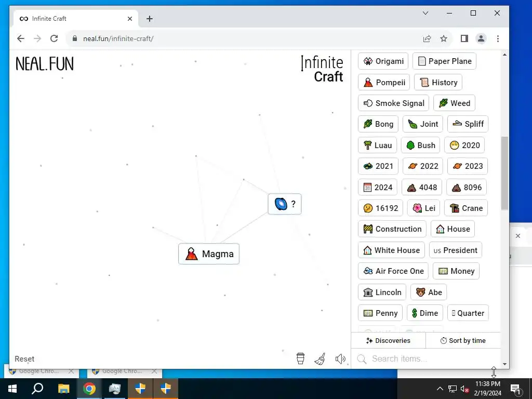Select the Bush item
This screenshot has height=399, width=532.
(420, 145)
